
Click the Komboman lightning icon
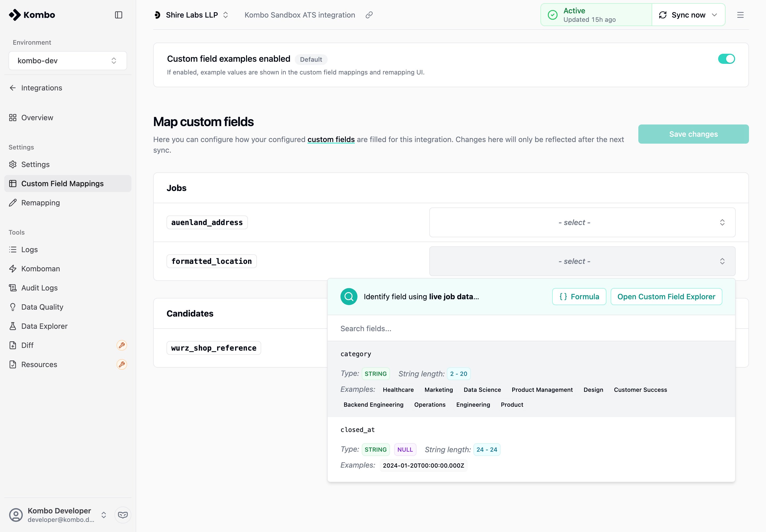(13, 269)
